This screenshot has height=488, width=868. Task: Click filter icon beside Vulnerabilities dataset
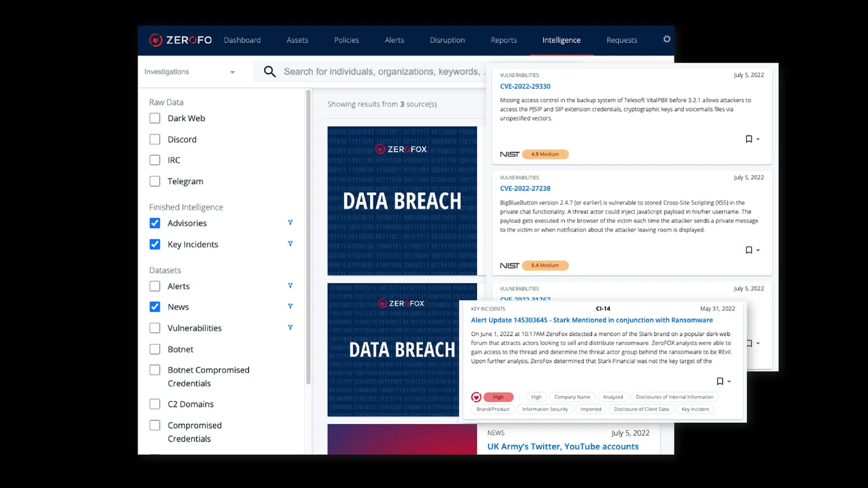click(290, 328)
